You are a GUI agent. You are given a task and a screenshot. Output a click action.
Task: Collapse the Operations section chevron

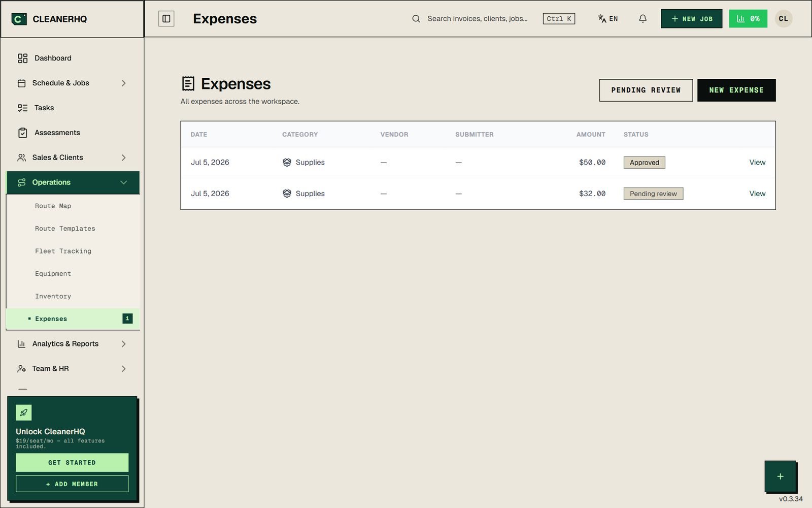coord(123,183)
